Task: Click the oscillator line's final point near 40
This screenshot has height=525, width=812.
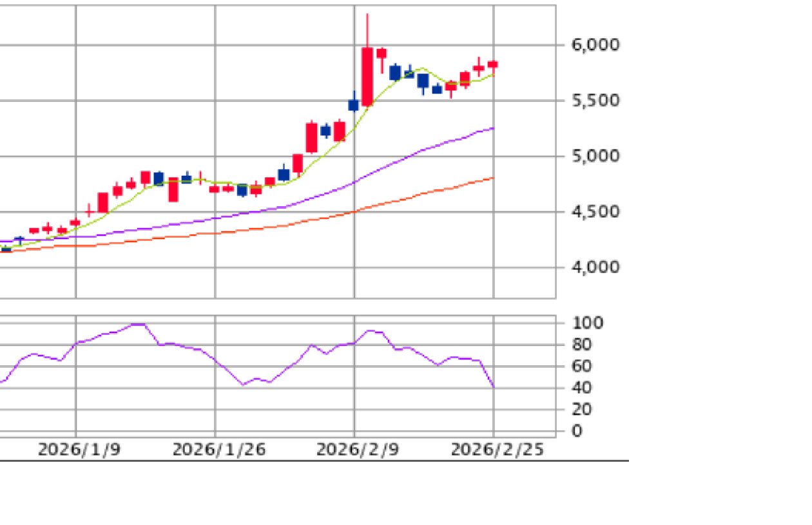Action: point(494,387)
